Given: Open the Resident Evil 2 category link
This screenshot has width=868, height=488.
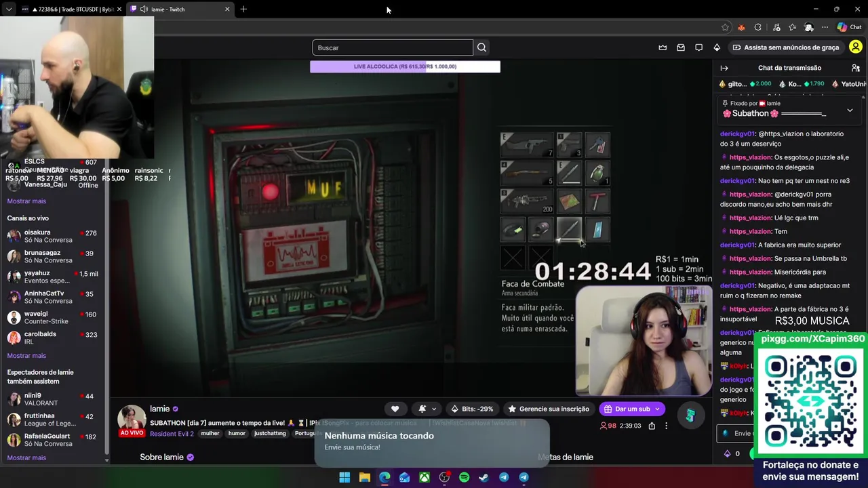Looking at the screenshot, I should 172,434.
